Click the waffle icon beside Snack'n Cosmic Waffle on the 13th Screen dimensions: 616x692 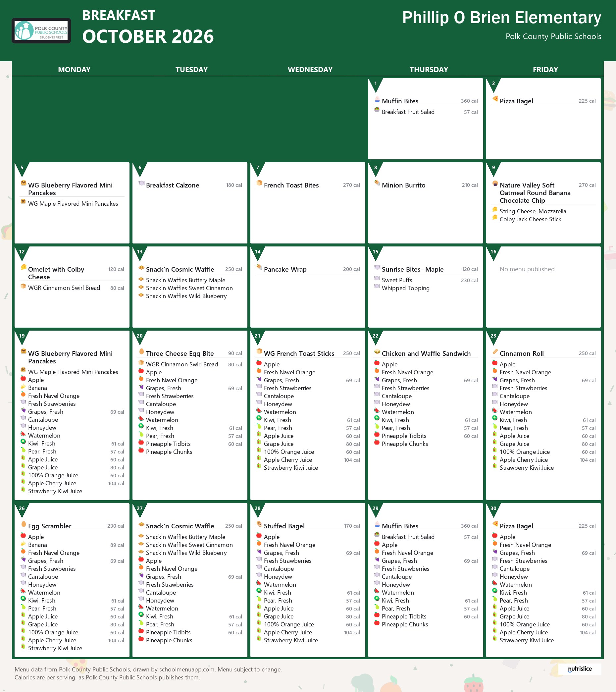[x=141, y=267]
